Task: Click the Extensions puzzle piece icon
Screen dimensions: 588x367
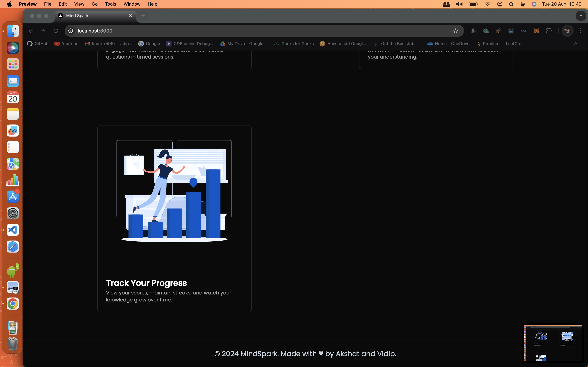Action: coord(549,31)
